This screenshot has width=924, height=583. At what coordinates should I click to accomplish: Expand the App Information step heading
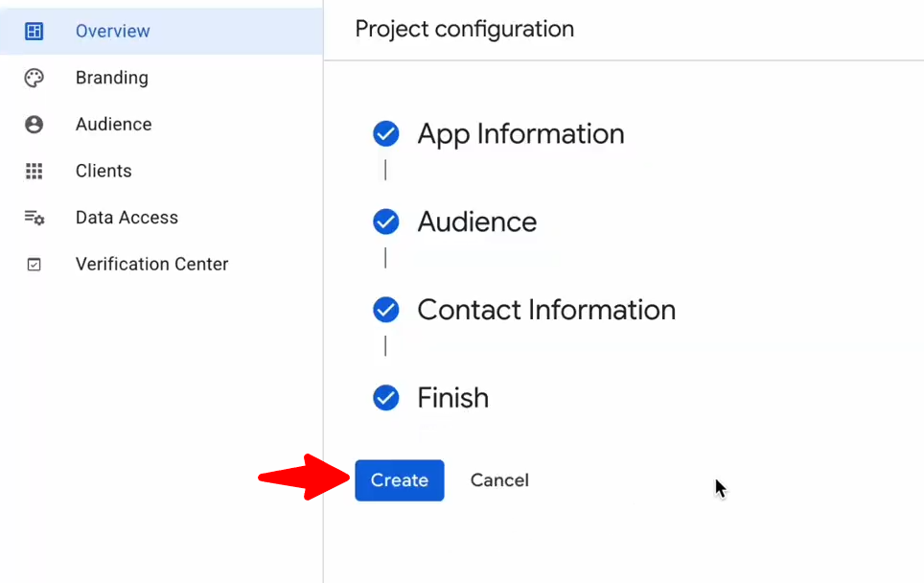click(x=520, y=134)
